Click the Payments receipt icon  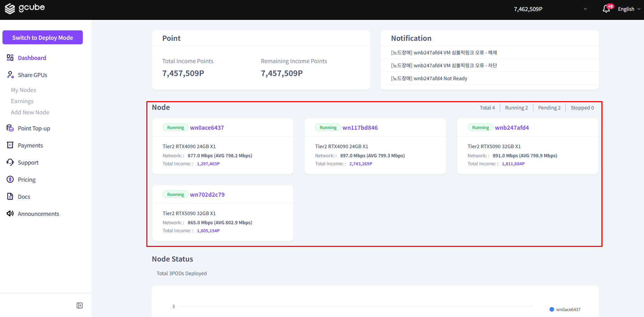tap(10, 145)
